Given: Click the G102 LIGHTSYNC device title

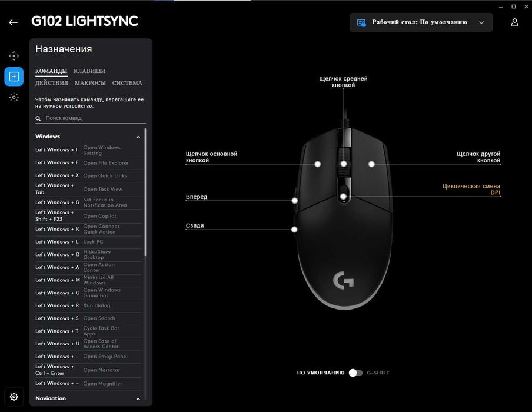Looking at the screenshot, I should point(85,21).
